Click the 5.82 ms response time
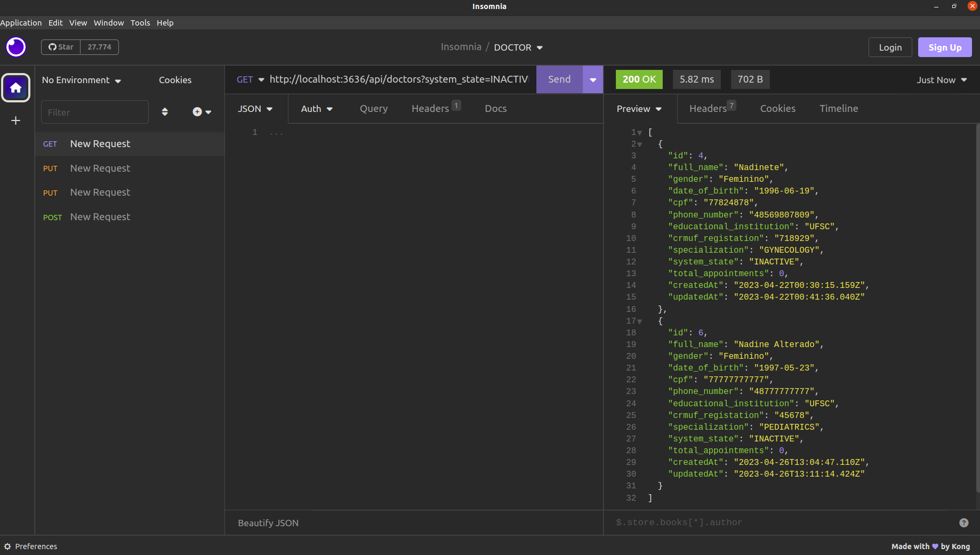 (x=697, y=79)
